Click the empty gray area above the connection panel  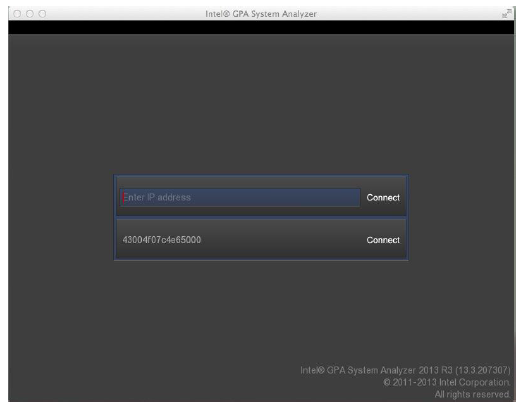[x=261, y=104]
